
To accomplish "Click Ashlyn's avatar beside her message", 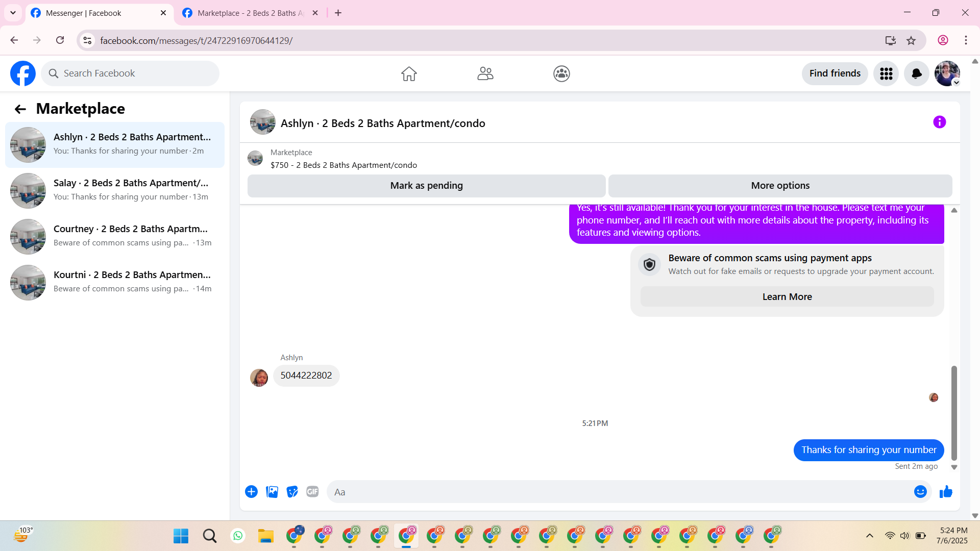I will click(x=259, y=378).
